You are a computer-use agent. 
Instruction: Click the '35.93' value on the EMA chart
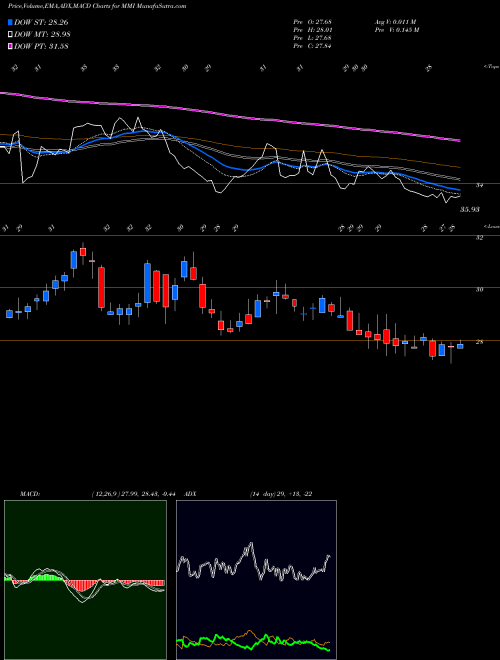470,209
